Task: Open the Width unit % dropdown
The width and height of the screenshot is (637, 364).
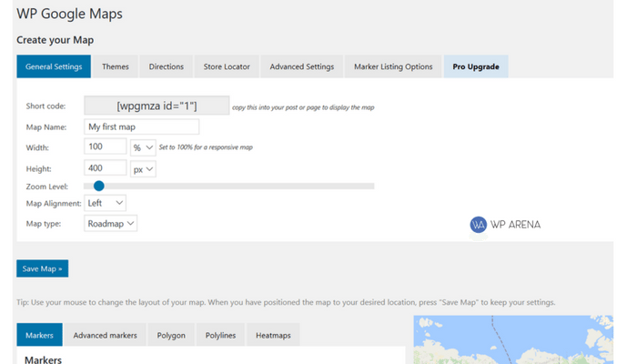Action: (143, 147)
